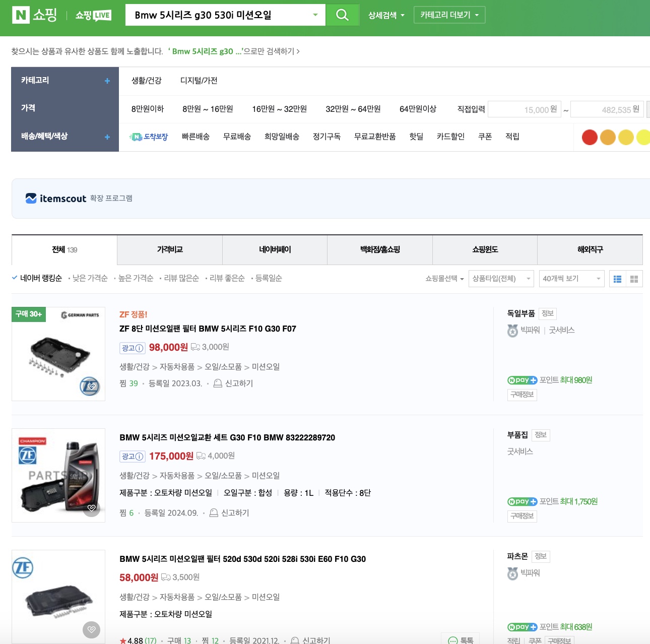Open ZF 8단 미션오일팬 필터 product title
Screen dimensions: 650x644
coord(208,329)
